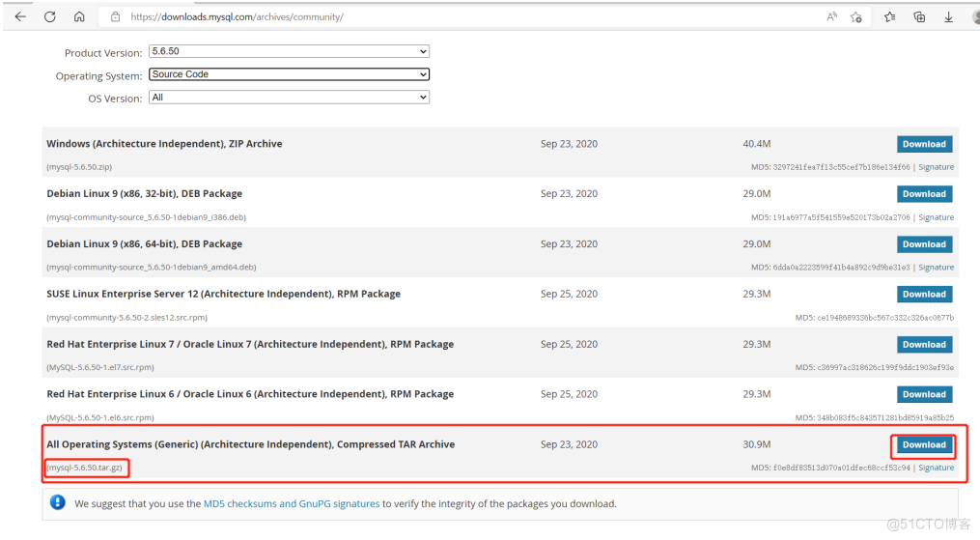Open the Product Version dropdown
The height and width of the screenshot is (540, 980).
pyautogui.click(x=289, y=51)
